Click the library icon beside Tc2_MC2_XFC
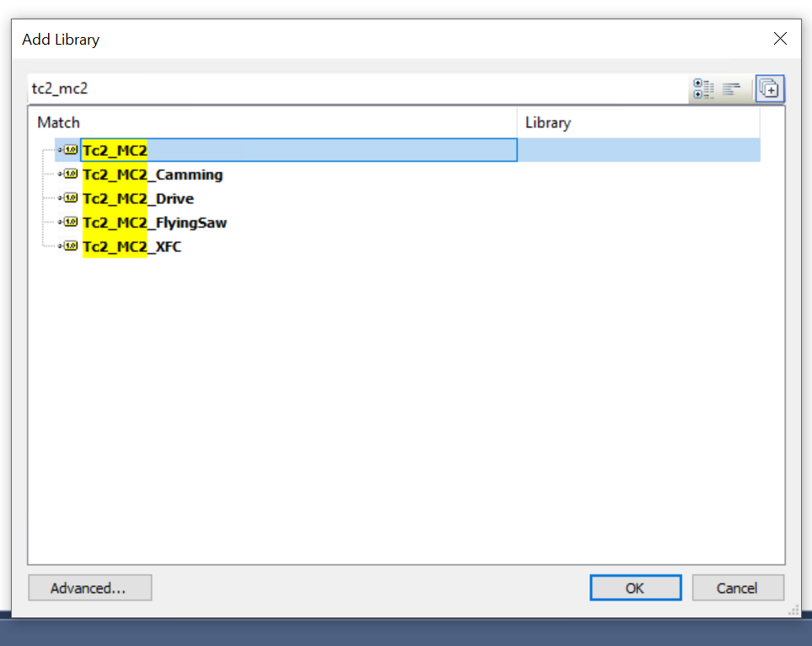The height and width of the screenshot is (646, 812). click(x=67, y=246)
